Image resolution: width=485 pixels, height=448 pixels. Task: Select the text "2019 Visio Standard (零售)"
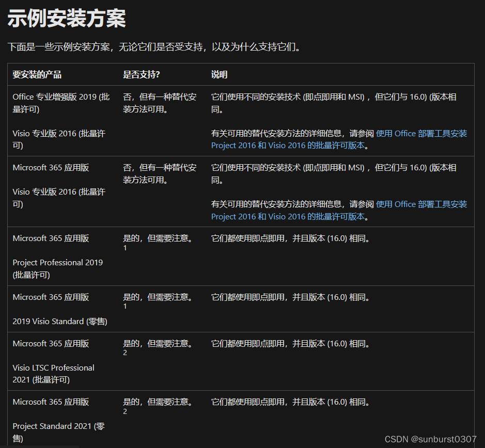click(x=60, y=322)
